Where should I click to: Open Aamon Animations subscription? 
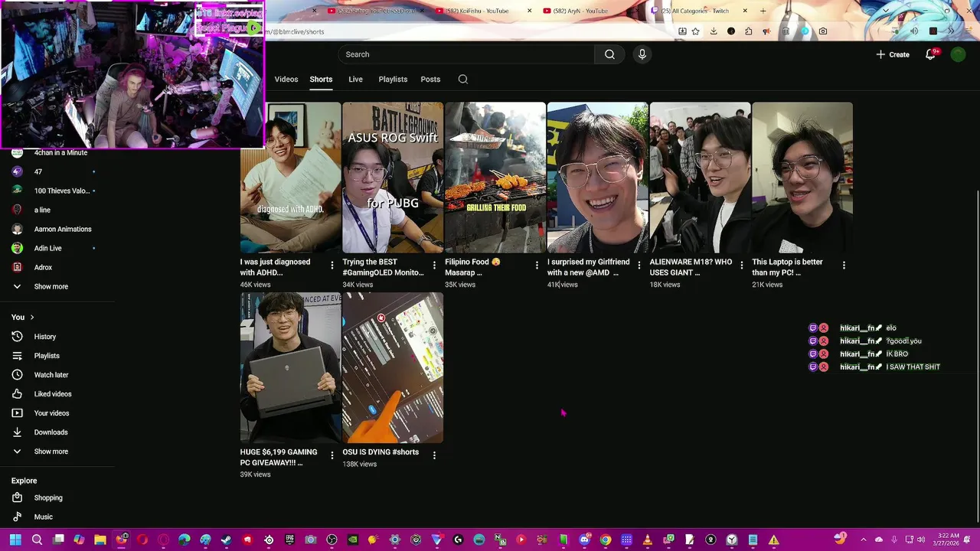(63, 229)
